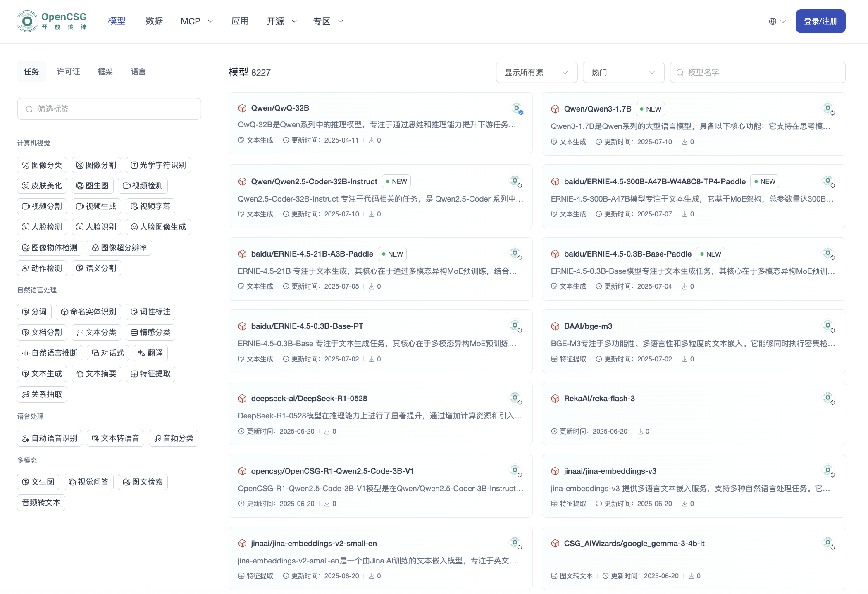868x594 pixels.
Task: Click the 筛选标签 filter input field
Action: [109, 109]
